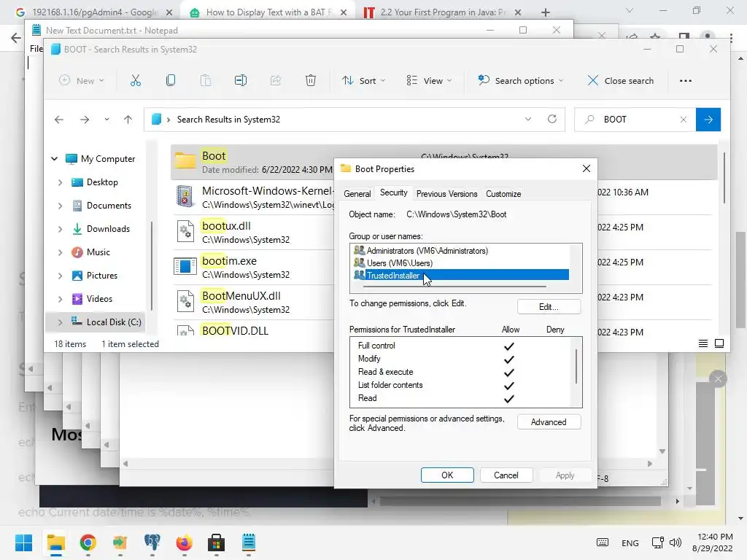Open recent locations dropdown chevron

click(107, 120)
